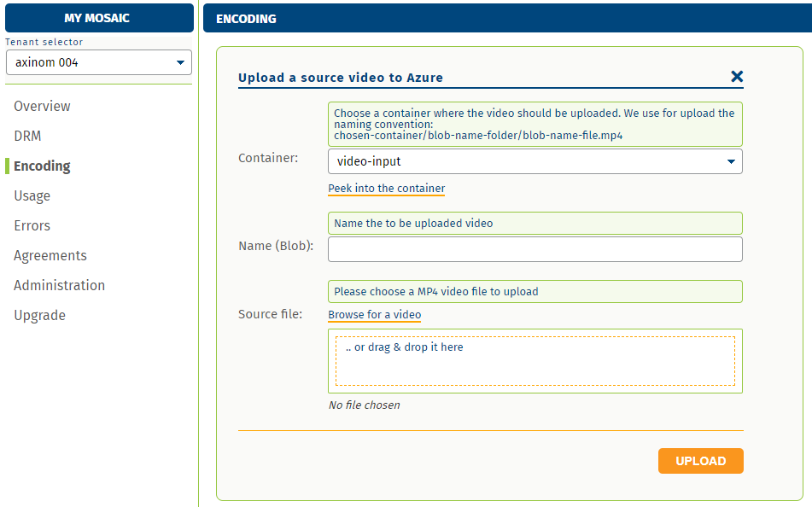This screenshot has width=812, height=507.
Task: Click the Name (Blob) text field
Action: point(535,248)
